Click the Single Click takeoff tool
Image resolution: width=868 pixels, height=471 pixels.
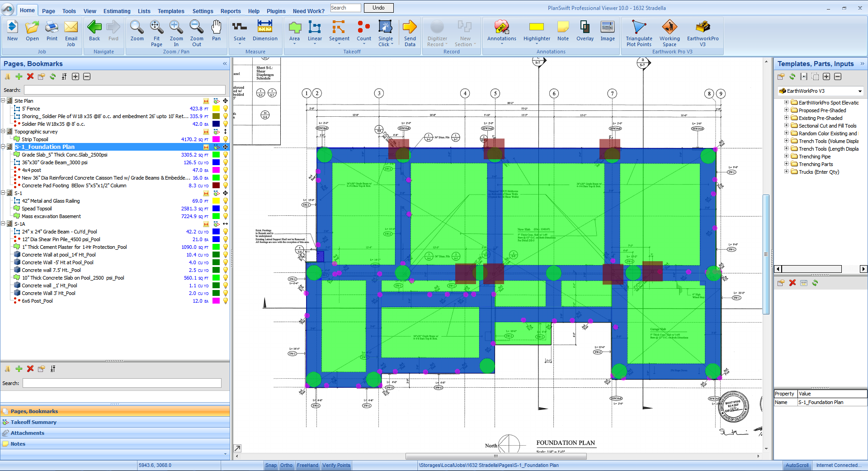[386, 33]
